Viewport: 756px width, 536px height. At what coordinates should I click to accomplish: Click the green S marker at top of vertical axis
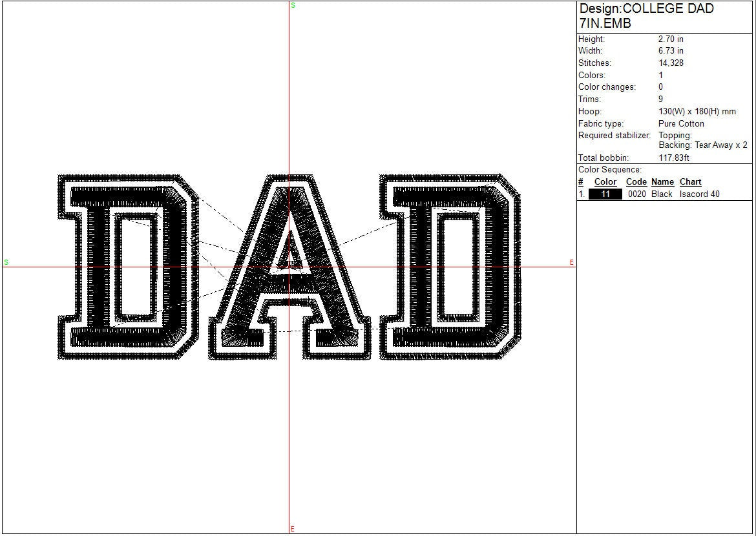pyautogui.click(x=293, y=5)
